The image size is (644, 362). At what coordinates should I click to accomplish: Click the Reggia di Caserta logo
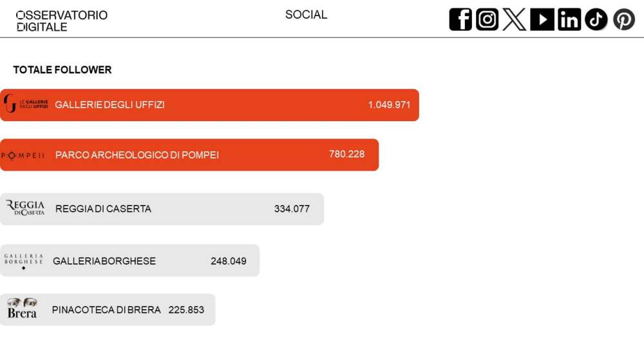click(26, 208)
